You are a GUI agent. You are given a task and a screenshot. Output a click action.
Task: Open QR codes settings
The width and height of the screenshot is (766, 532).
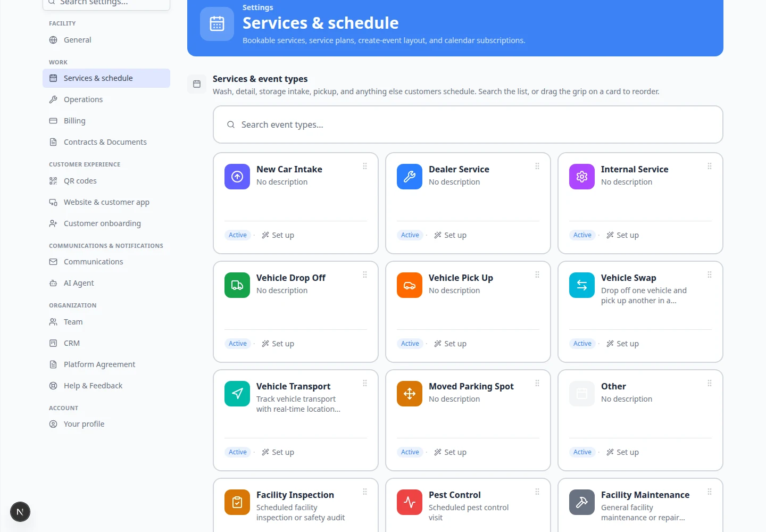point(106,181)
